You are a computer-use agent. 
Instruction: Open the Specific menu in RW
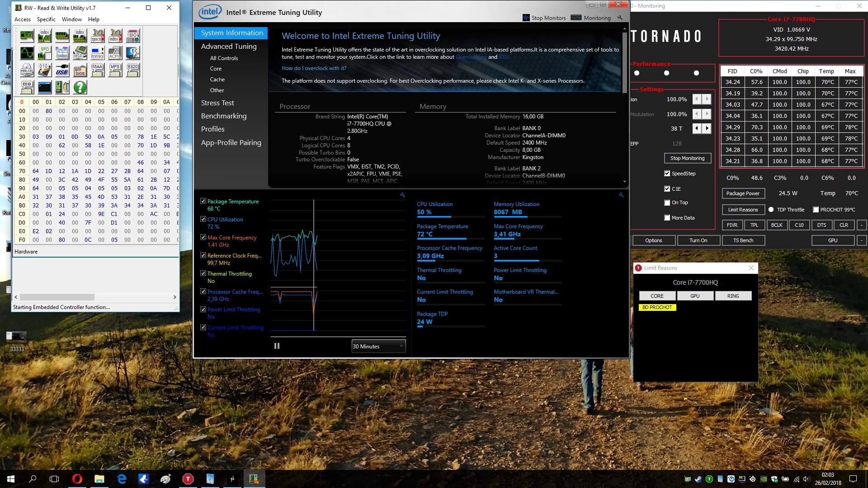pos(46,19)
